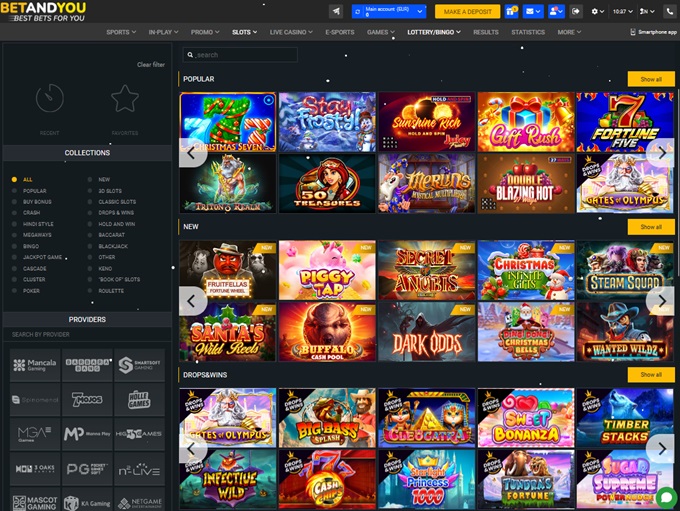Select the Popular collection radio button
Screen dimensions: 680x511
(14, 190)
